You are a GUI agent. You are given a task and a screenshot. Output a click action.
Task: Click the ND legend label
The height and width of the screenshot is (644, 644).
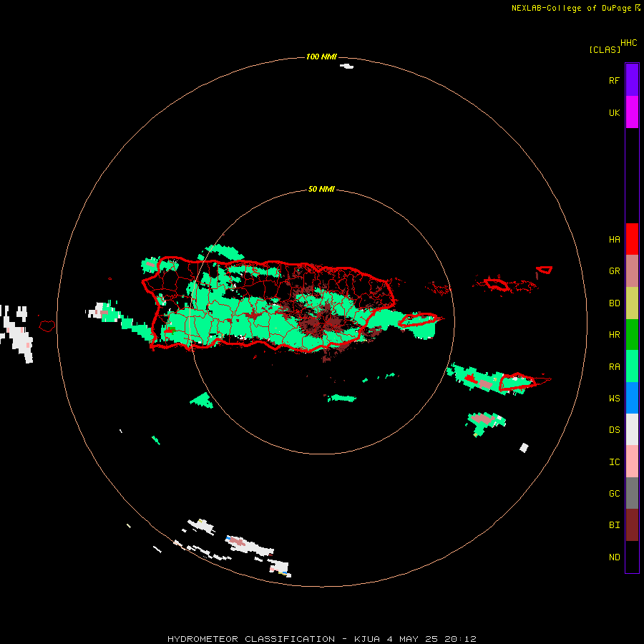614,557
